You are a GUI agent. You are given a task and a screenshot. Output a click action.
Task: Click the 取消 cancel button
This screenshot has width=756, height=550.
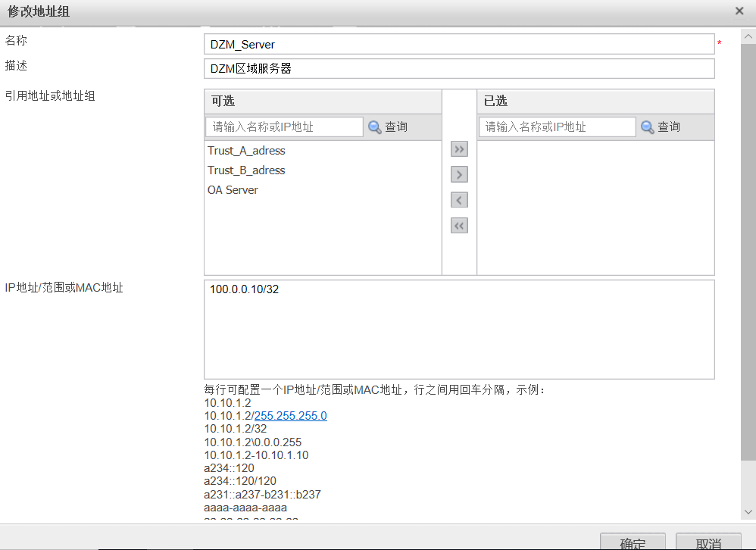point(708,542)
